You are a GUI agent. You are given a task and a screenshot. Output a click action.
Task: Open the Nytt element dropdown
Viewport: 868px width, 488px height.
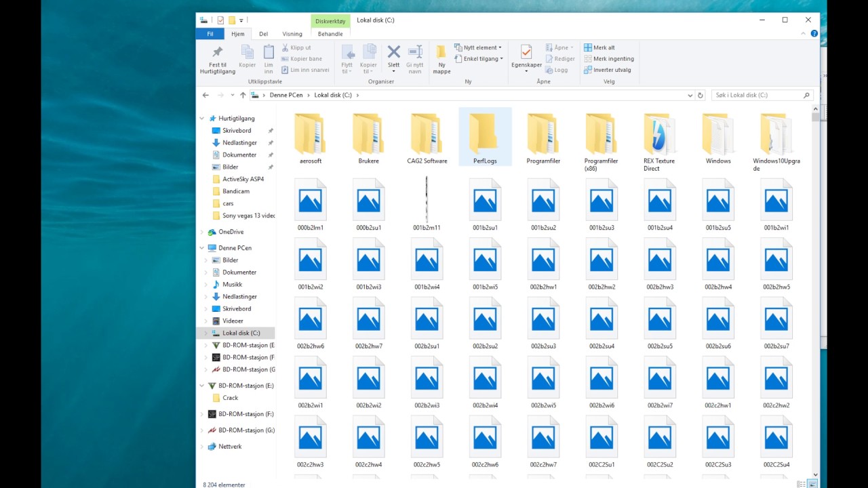click(478, 48)
